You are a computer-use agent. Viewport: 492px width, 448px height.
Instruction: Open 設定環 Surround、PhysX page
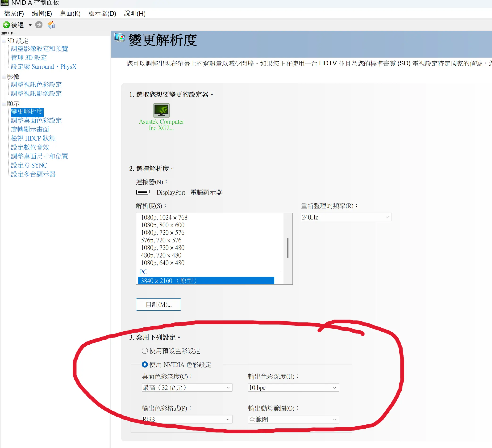point(44,67)
